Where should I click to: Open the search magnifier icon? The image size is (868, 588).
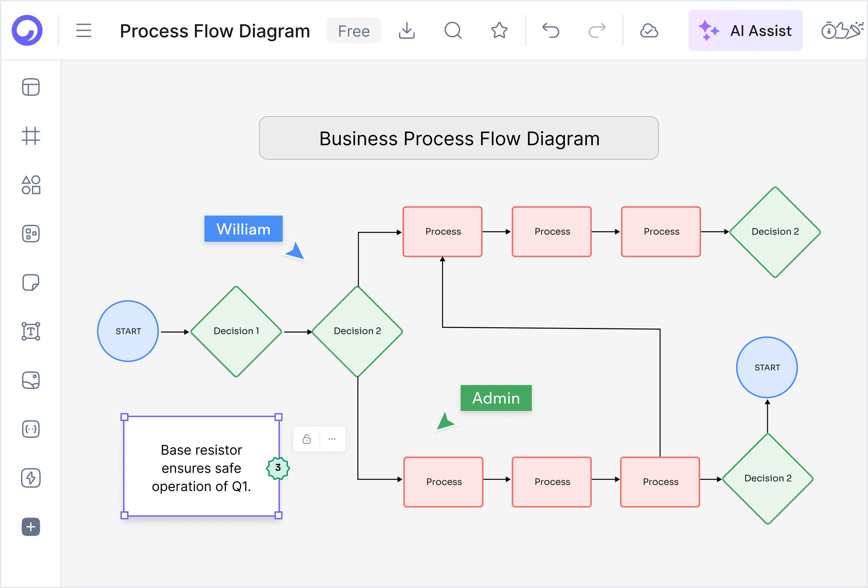pos(453,30)
